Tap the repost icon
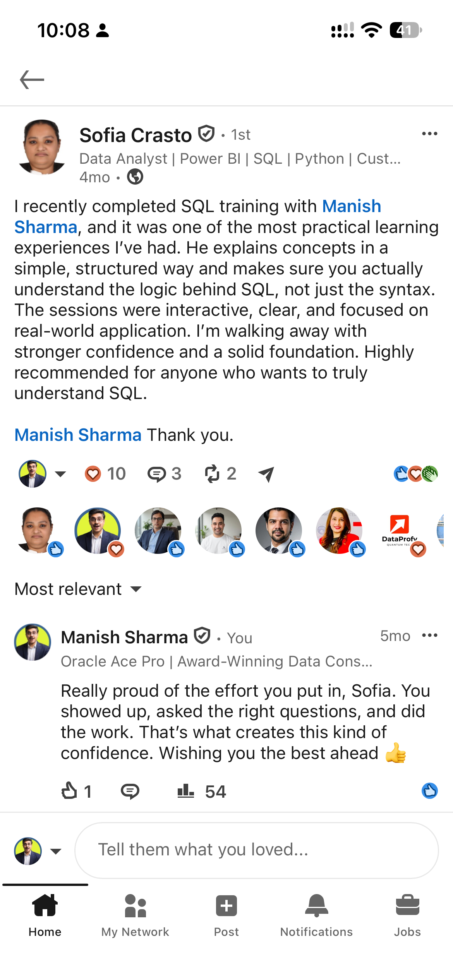The image size is (453, 980). [x=212, y=474]
